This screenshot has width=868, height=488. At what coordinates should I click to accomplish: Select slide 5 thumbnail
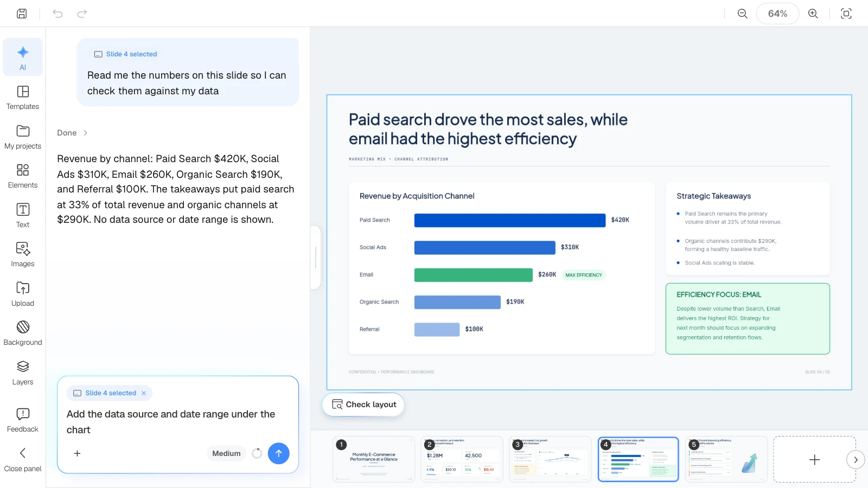tap(726, 459)
